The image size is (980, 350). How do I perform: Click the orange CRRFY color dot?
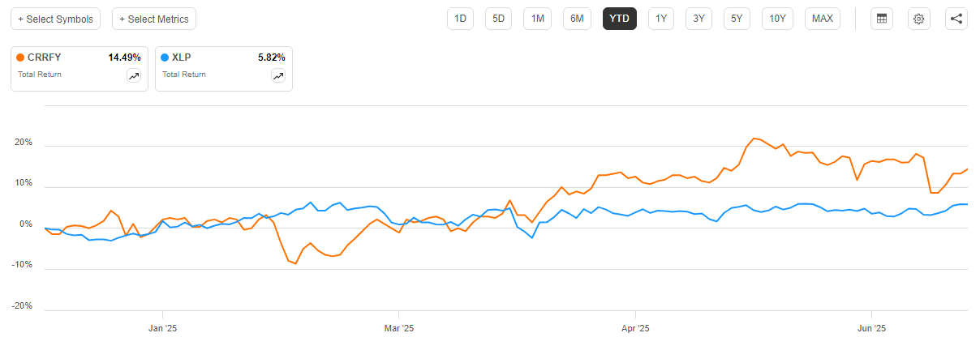coord(20,58)
